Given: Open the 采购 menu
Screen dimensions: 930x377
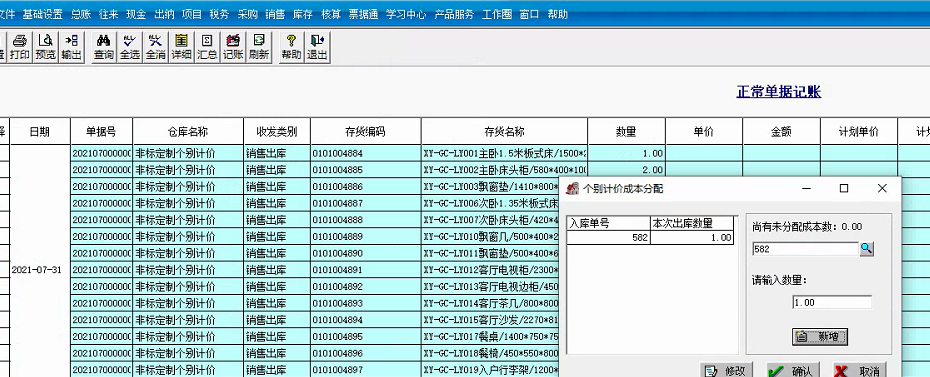Looking at the screenshot, I should tap(247, 15).
